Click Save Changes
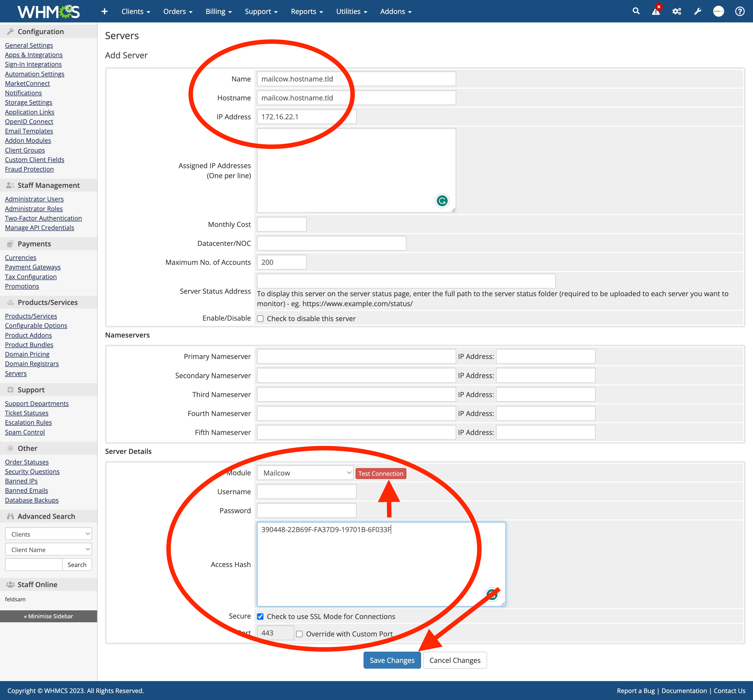Viewport: 753px width, 700px height. 392,660
